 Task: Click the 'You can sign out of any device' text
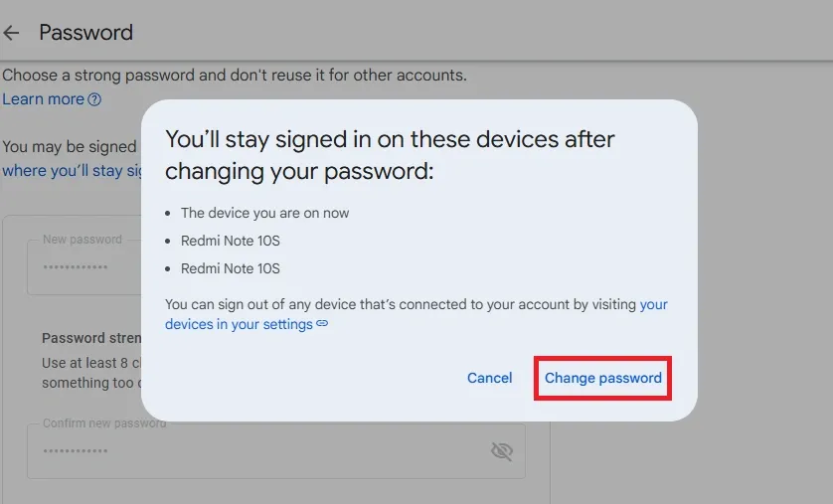[400, 304]
